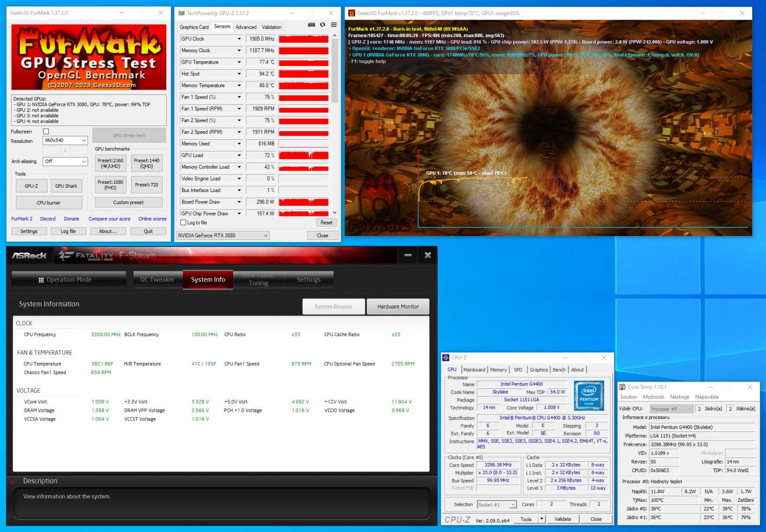
Task: Click the GPU-Z title bar app icon
Action: tap(181, 13)
